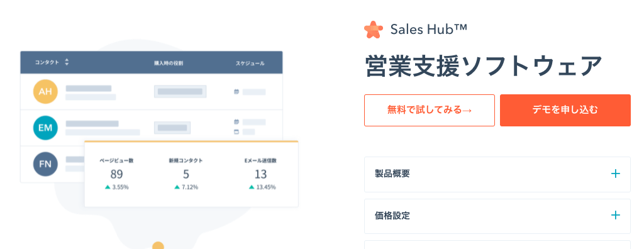
Task: Open the role dropdown in EM row
Action: pos(172,128)
